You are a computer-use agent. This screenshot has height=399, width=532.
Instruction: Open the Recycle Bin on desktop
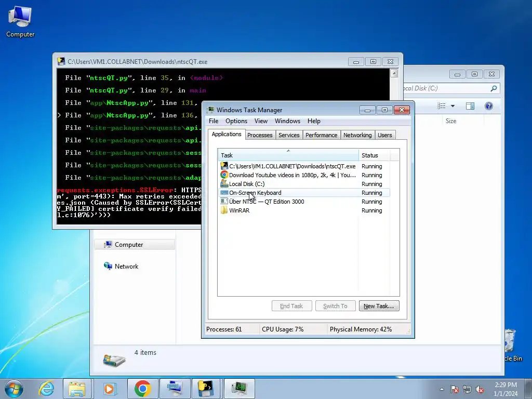click(513, 344)
